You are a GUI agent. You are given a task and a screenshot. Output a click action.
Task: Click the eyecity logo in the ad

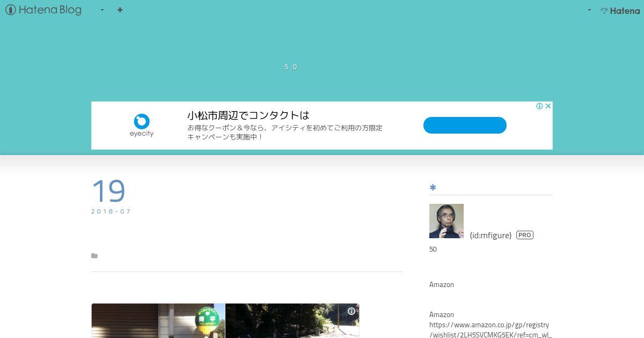point(142,126)
